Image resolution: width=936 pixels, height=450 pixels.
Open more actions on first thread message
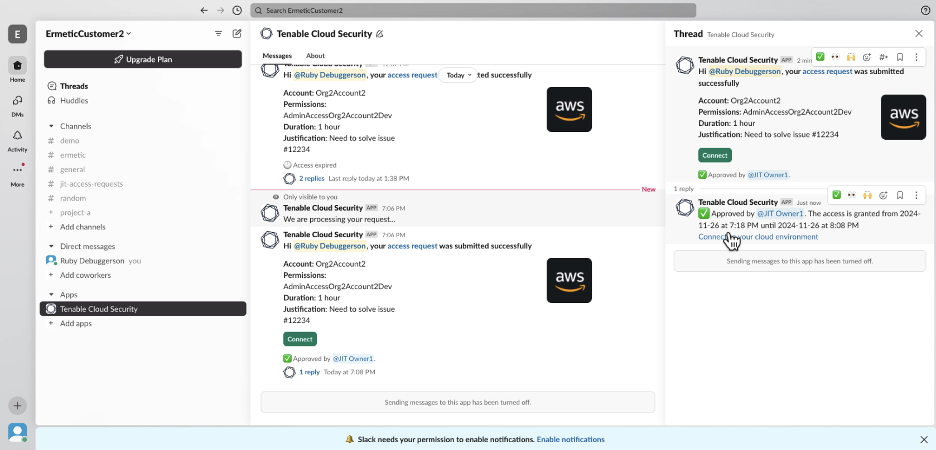pyautogui.click(x=916, y=57)
